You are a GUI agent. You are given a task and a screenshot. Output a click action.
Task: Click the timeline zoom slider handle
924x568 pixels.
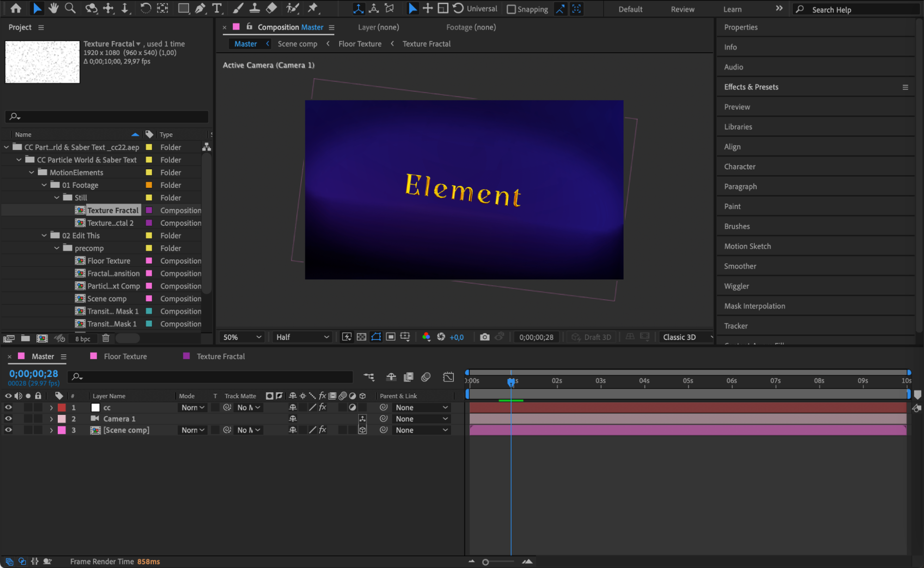485,562
